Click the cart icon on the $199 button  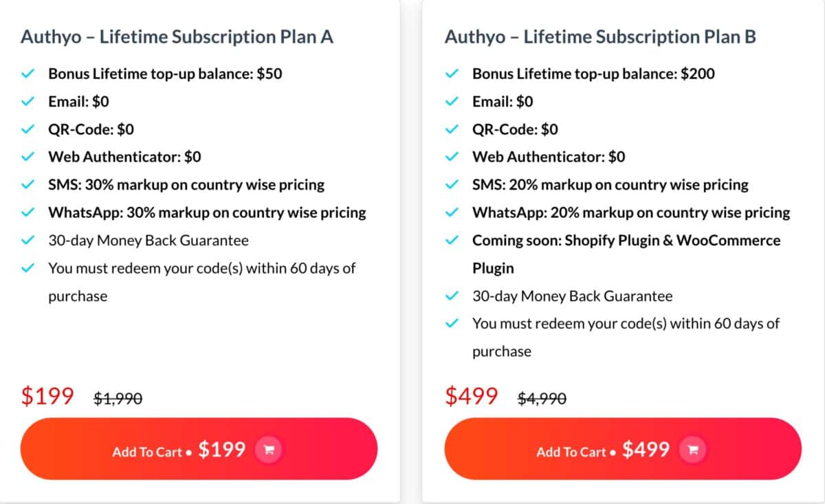(269, 450)
